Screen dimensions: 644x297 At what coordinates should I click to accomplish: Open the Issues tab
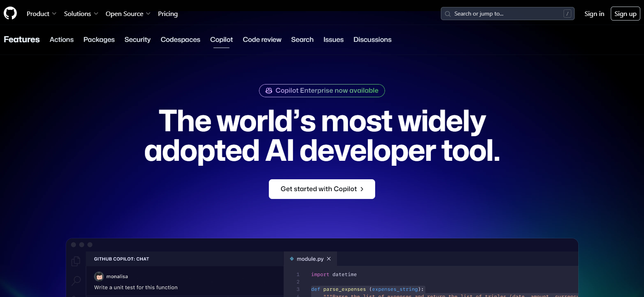(x=333, y=39)
